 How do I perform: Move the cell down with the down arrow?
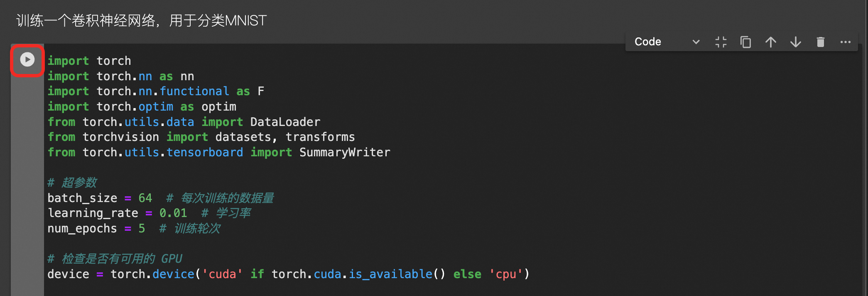(x=796, y=42)
